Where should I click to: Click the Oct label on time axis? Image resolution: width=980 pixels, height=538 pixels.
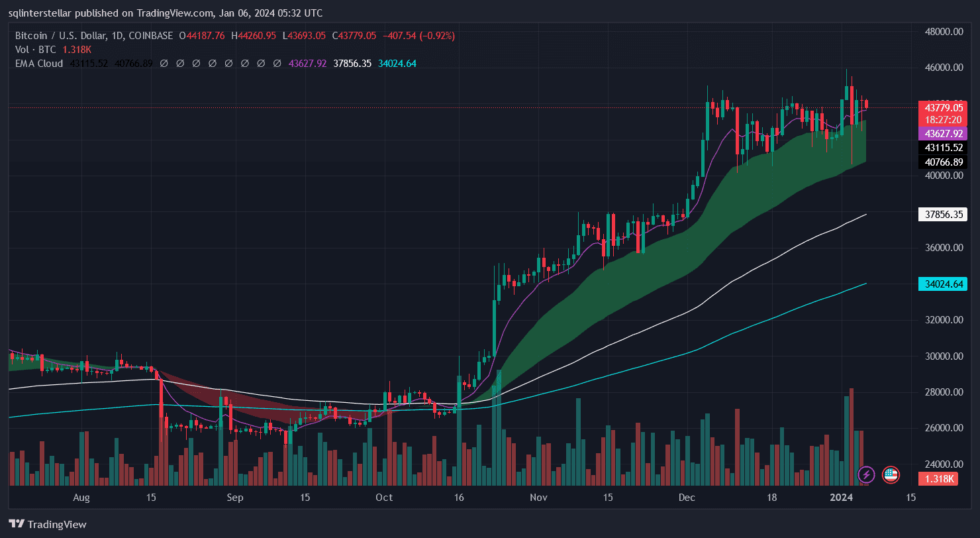384,497
